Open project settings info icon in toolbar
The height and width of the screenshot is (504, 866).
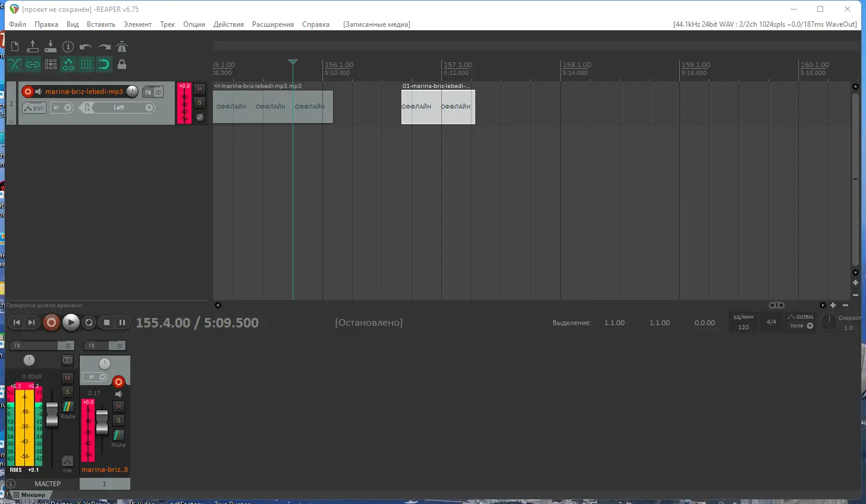click(68, 46)
